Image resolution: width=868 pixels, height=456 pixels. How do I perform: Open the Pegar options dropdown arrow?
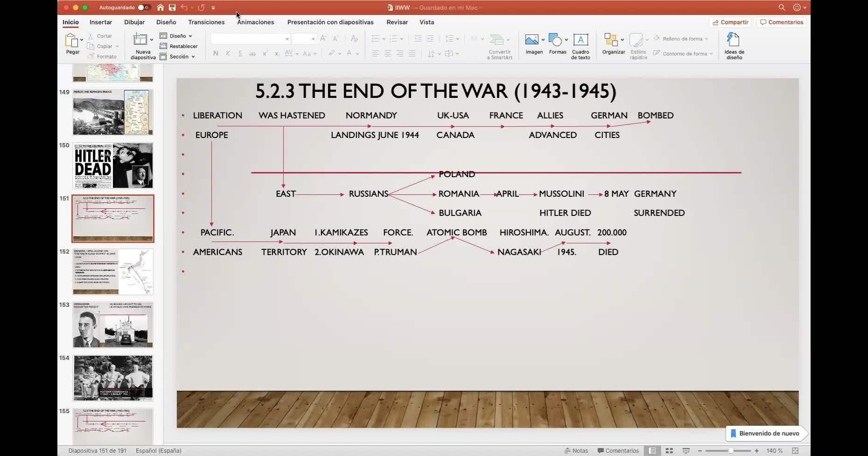coord(82,40)
